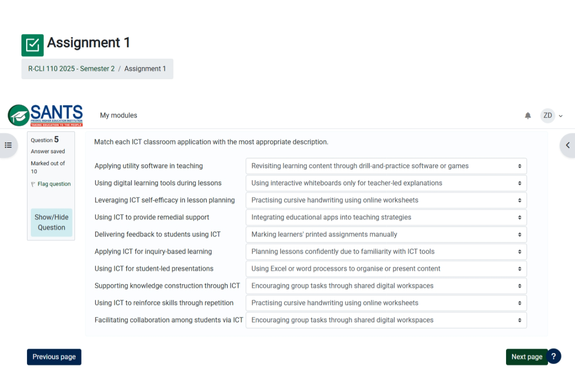575x392 pixels.
Task: Go to R-CLI 110 2025 - Semester 2 breadcrumb
Action: (x=71, y=69)
